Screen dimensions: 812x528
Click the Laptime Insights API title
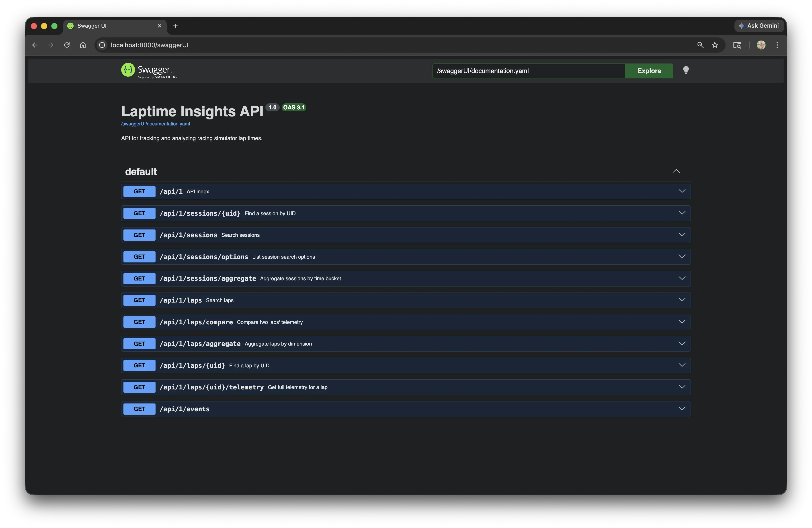tap(192, 111)
